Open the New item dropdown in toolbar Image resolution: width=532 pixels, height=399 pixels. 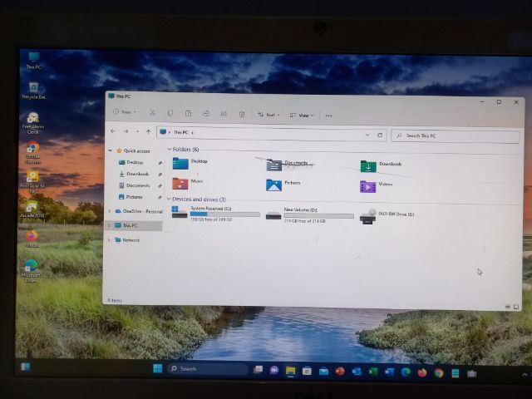pyautogui.click(x=125, y=111)
